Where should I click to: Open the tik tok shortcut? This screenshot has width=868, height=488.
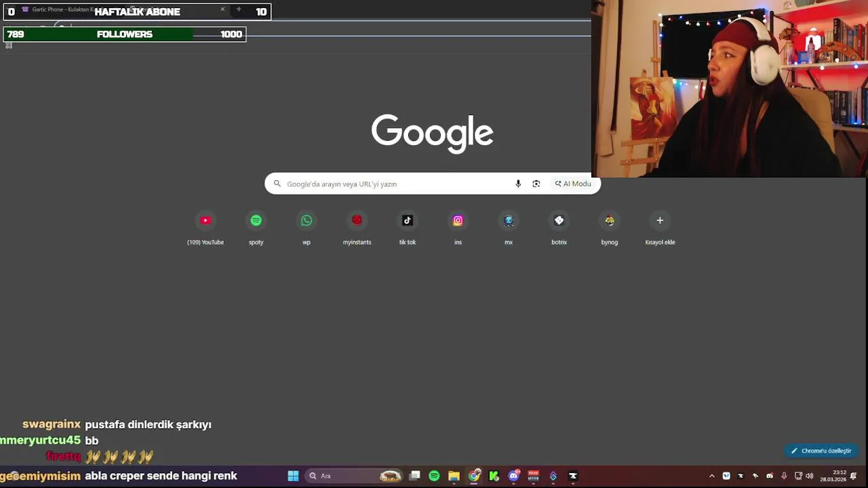tap(408, 228)
